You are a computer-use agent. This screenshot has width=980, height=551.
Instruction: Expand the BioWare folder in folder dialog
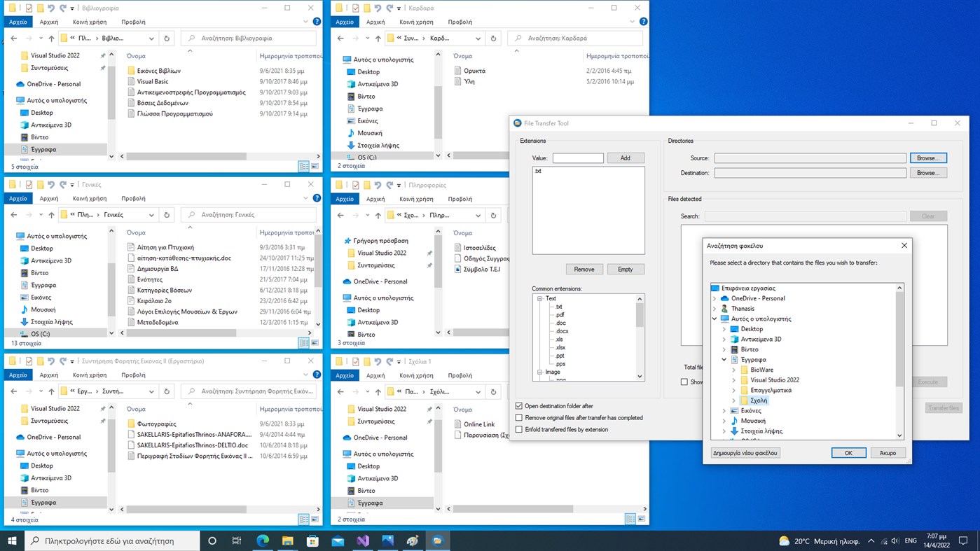coord(734,370)
